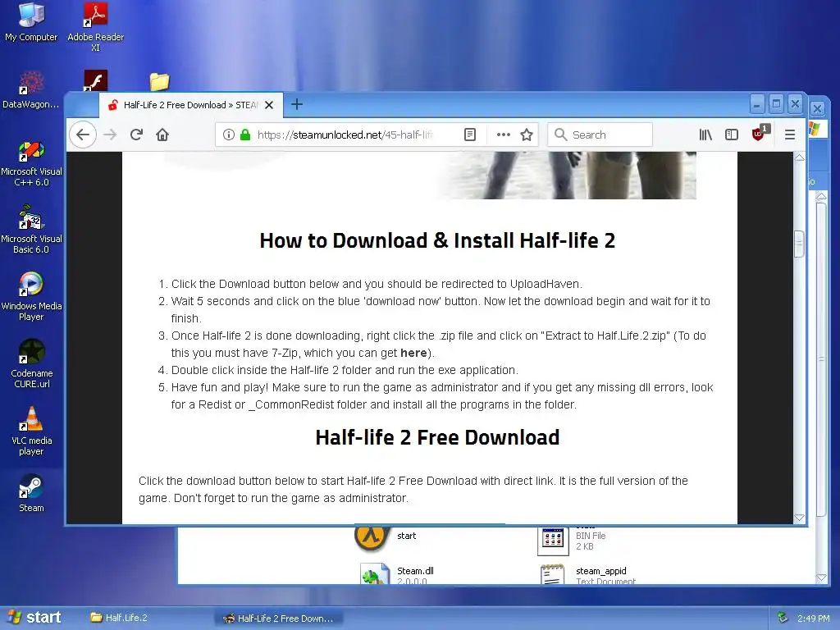This screenshot has width=840, height=630.
Task: Click scroll-up arrow of Firefox page scrollbar
Action: [x=799, y=157]
